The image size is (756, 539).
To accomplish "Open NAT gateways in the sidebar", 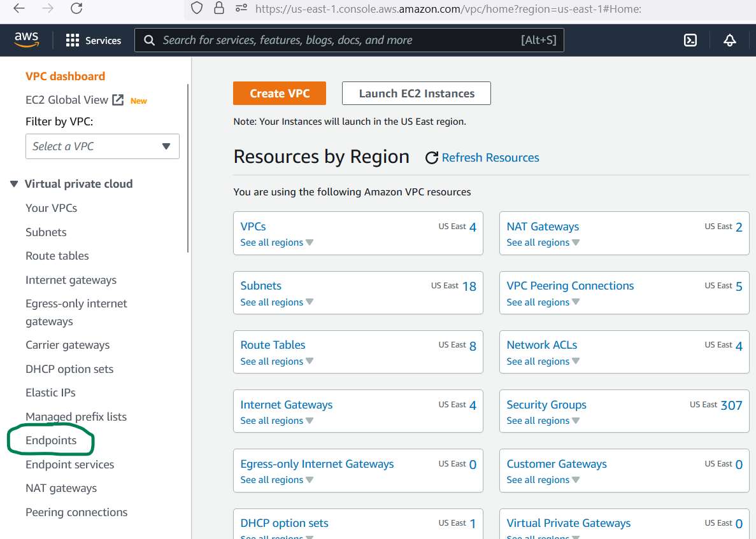I will click(x=61, y=488).
